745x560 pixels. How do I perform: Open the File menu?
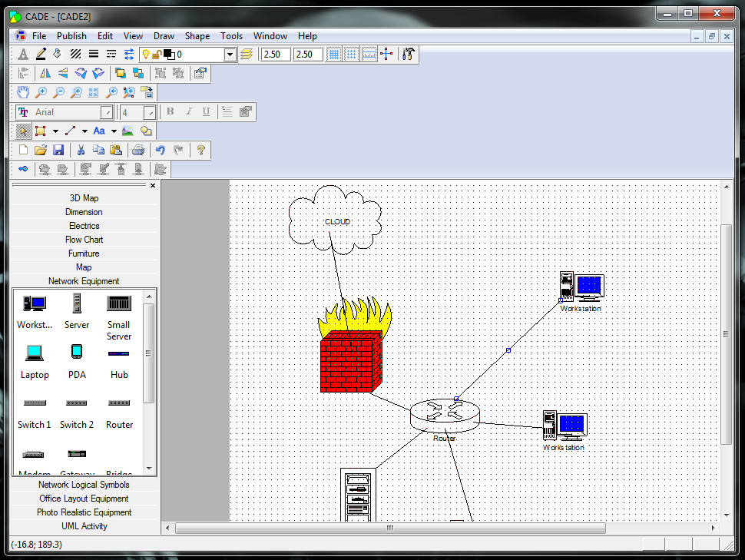tap(39, 36)
